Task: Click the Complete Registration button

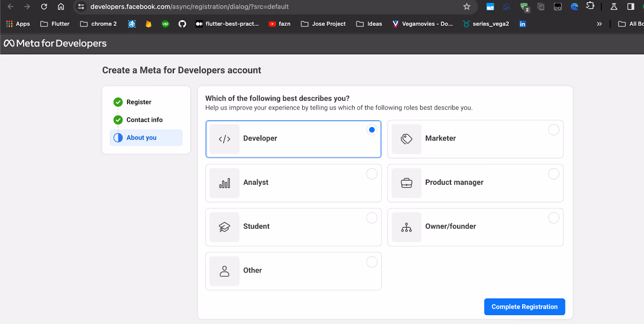Action: pos(524,307)
